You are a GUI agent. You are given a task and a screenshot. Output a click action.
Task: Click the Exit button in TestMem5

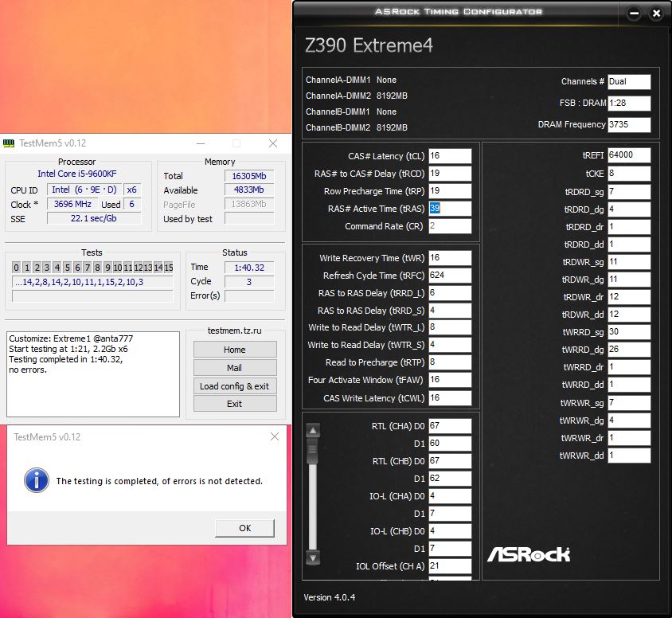pos(235,404)
